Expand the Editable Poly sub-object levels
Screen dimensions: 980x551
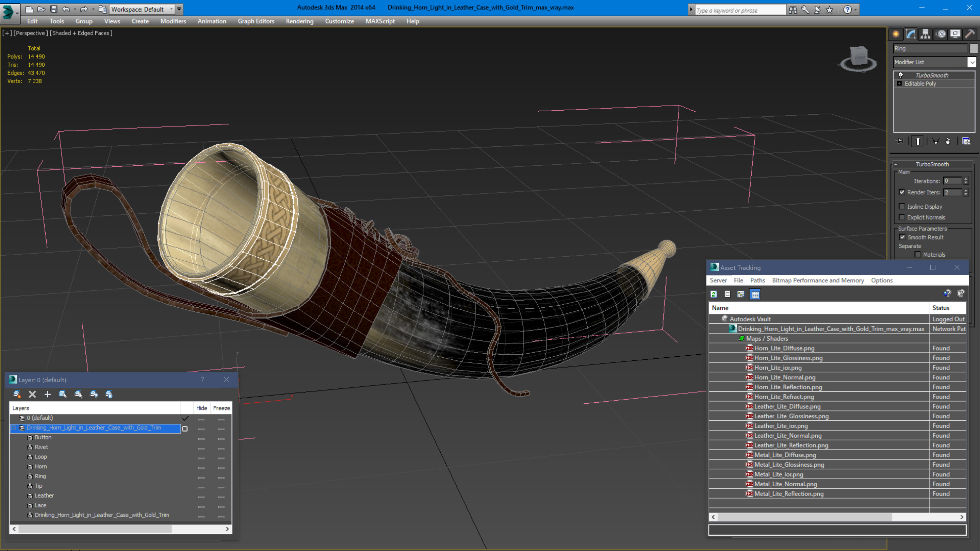(899, 83)
